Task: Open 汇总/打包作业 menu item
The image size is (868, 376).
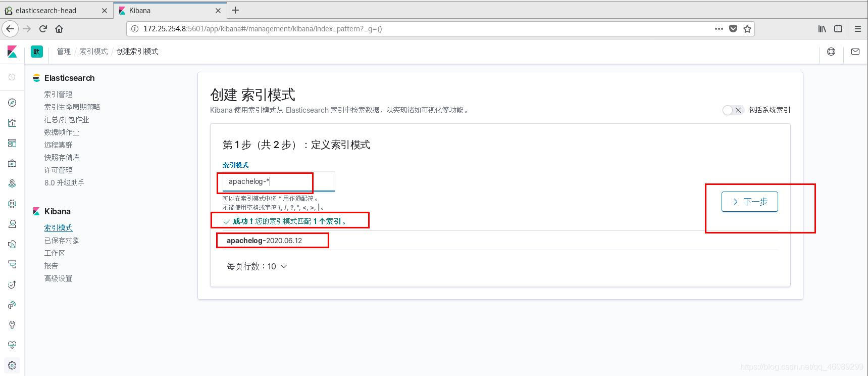Action: click(x=67, y=120)
